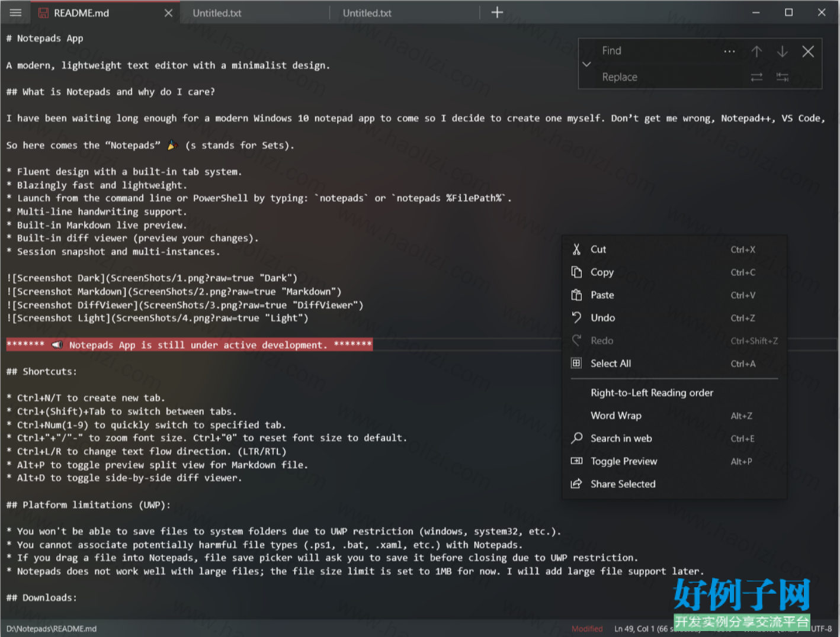Click Share Selected in the context menu
Screen dimensions: 840x637
click(x=675, y=484)
